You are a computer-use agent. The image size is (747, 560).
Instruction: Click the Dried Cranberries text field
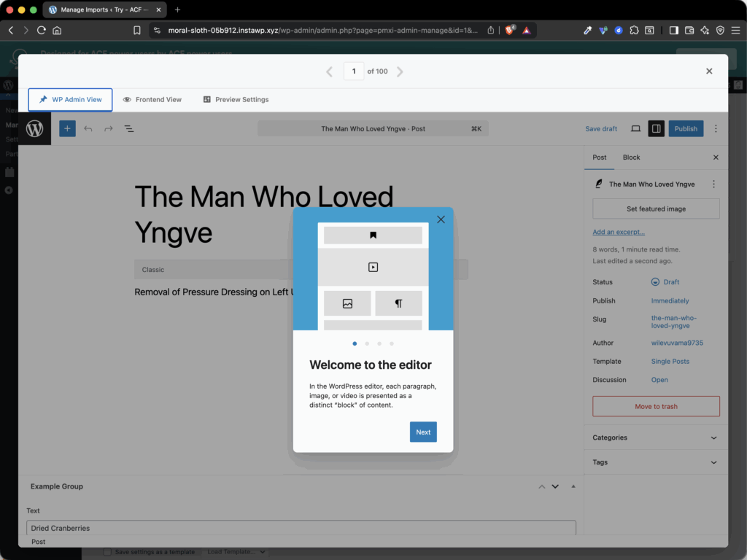(301, 528)
